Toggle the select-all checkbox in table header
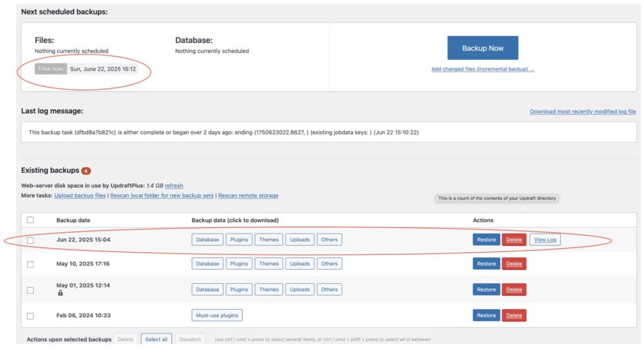The image size is (644, 353). pyautogui.click(x=30, y=220)
